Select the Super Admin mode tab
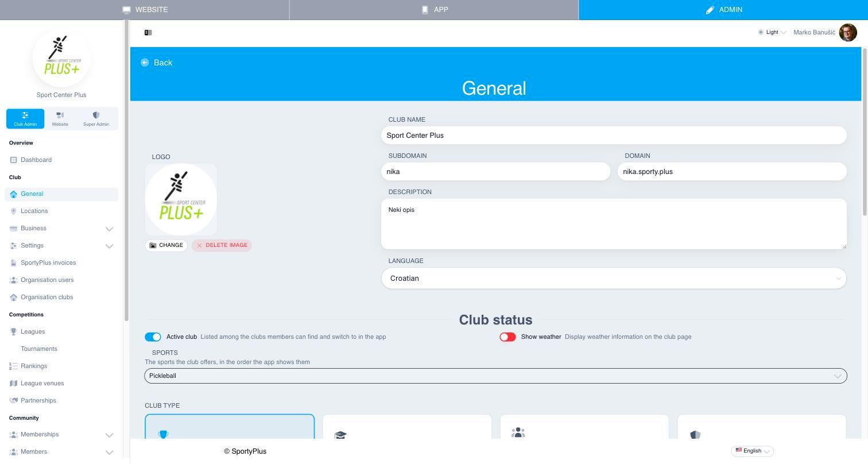This screenshot has width=868, height=464. pos(96,119)
